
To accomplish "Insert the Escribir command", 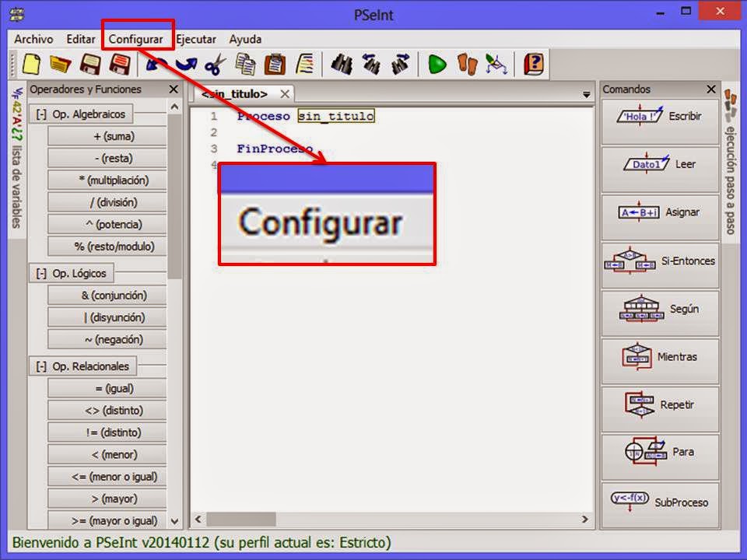I will tap(660, 121).
